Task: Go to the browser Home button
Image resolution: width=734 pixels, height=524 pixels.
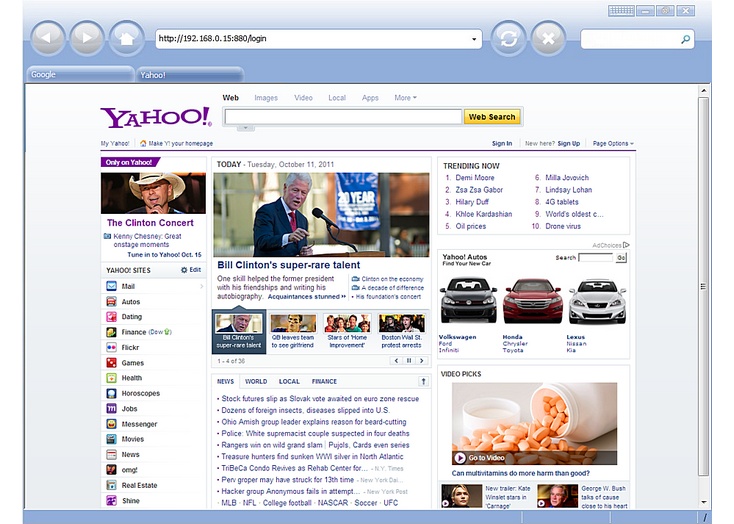Action: tap(126, 38)
